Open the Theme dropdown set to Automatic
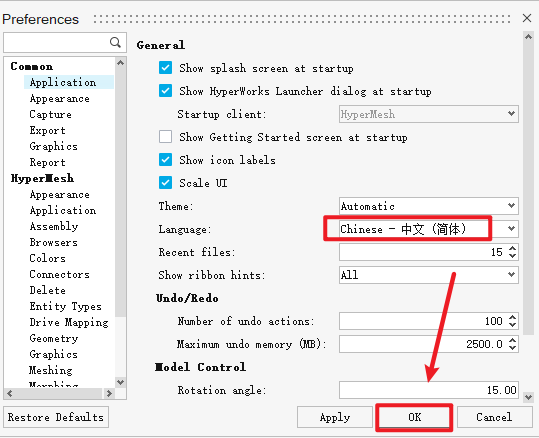This screenshot has width=539, height=438. coord(429,206)
